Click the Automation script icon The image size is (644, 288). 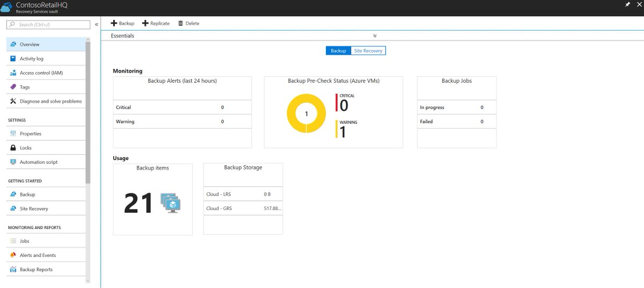tap(13, 162)
